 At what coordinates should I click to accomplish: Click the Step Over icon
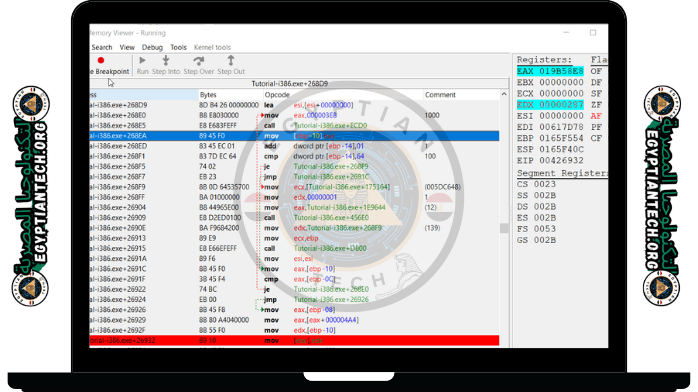(x=199, y=60)
